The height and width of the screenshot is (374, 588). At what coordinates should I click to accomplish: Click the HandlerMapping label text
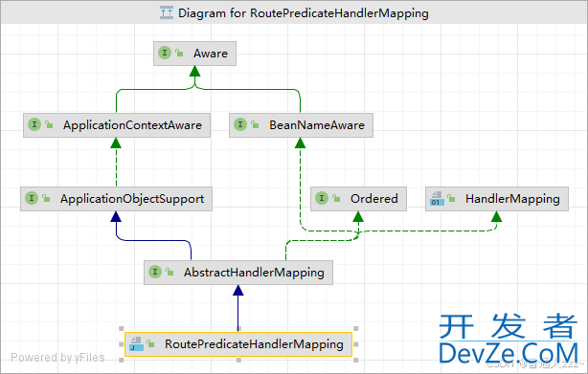[512, 199]
